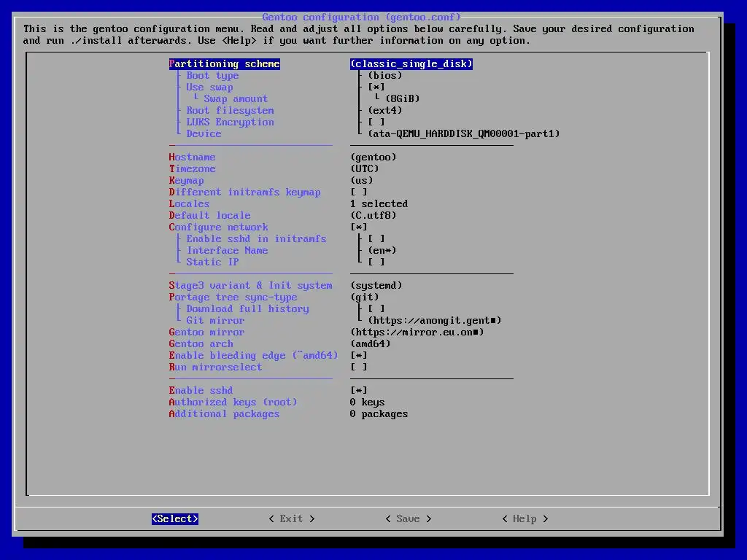The image size is (747, 560).
Task: Edit the (gentoo) hostname value
Action: point(373,157)
